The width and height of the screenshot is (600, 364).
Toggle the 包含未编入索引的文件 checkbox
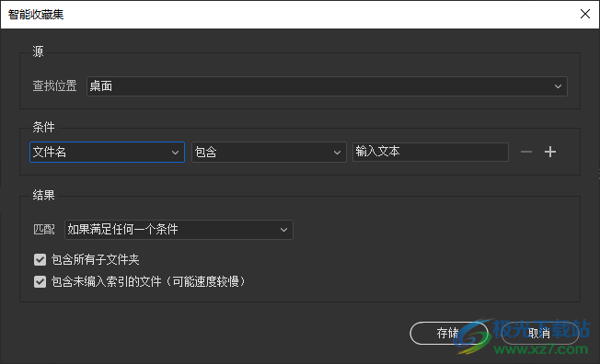[40, 282]
